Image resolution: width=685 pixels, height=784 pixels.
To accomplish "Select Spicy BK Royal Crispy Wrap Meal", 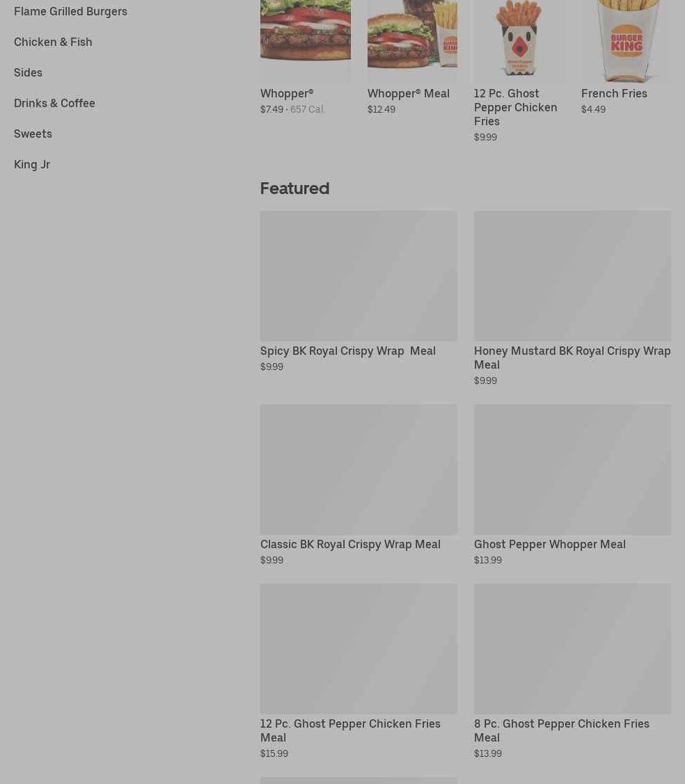I will pyautogui.click(x=348, y=351).
